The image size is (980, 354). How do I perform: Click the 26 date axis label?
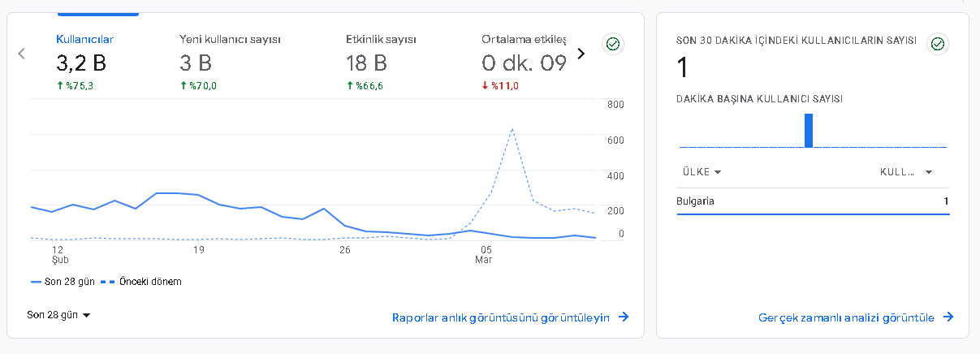point(345,250)
